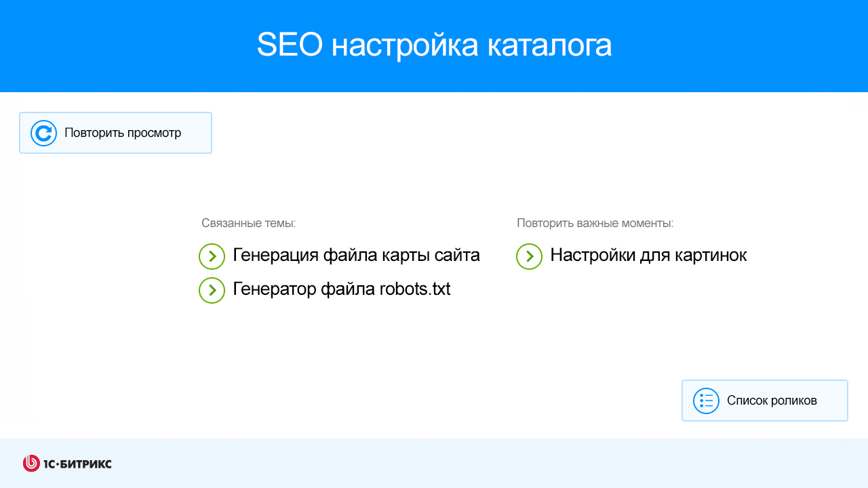Open the "Генератор файла robots.txt" topic link
Image resolution: width=868 pixels, height=488 pixels.
(341, 289)
